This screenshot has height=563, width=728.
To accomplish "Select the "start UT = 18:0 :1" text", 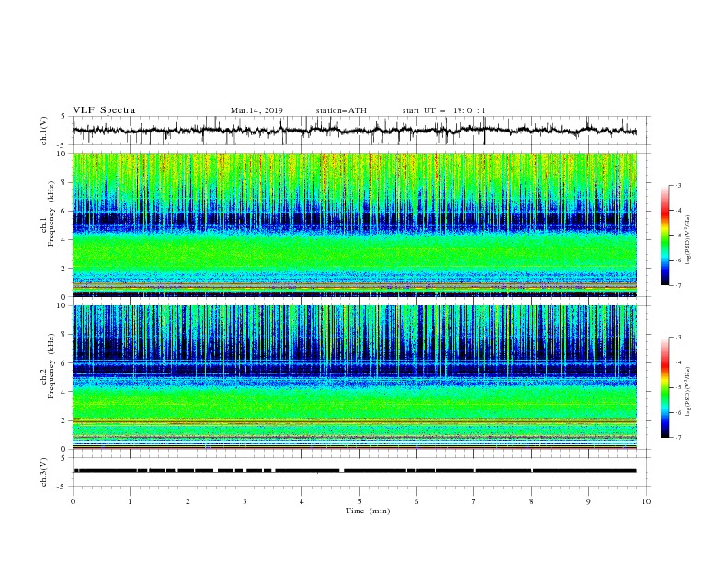I will [444, 110].
